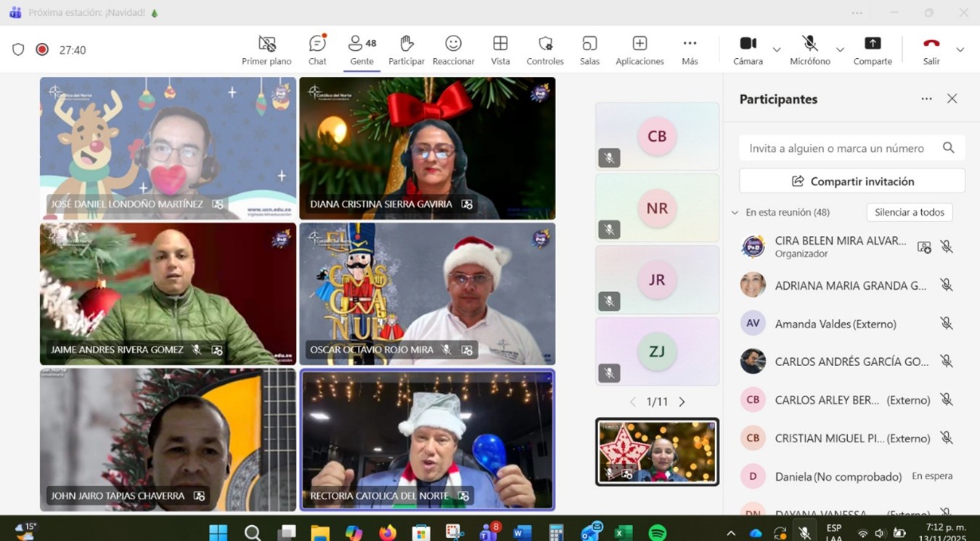Click 'Silenciar a todos' button

point(909,212)
